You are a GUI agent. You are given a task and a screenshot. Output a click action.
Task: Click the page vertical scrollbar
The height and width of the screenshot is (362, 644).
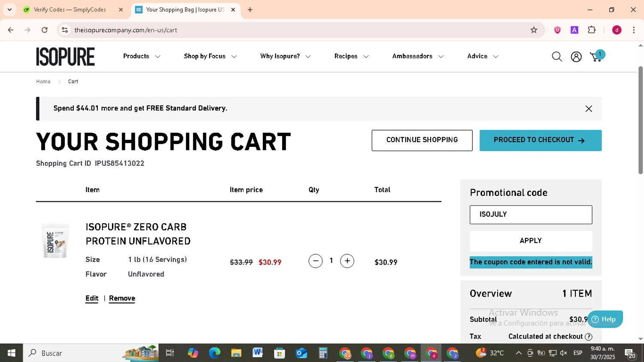[x=641, y=120]
